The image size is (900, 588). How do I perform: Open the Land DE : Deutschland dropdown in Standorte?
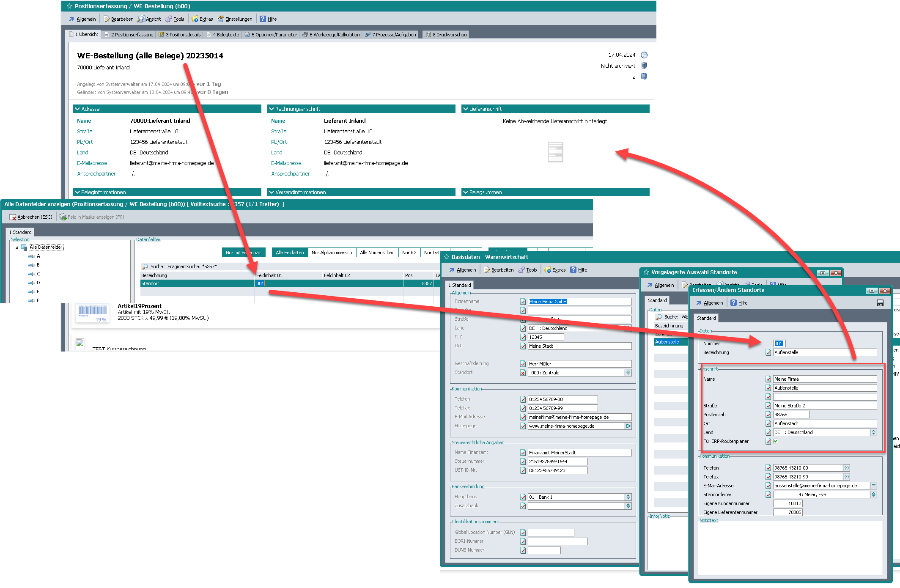873,432
